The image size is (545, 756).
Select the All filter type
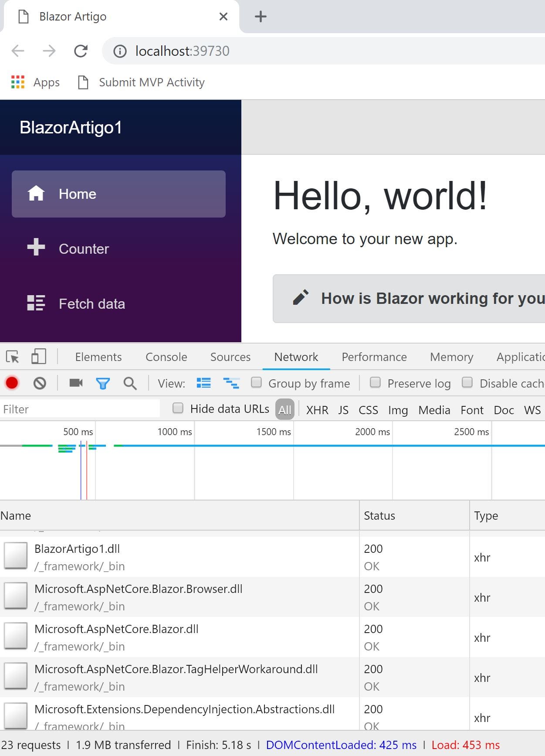tap(285, 409)
